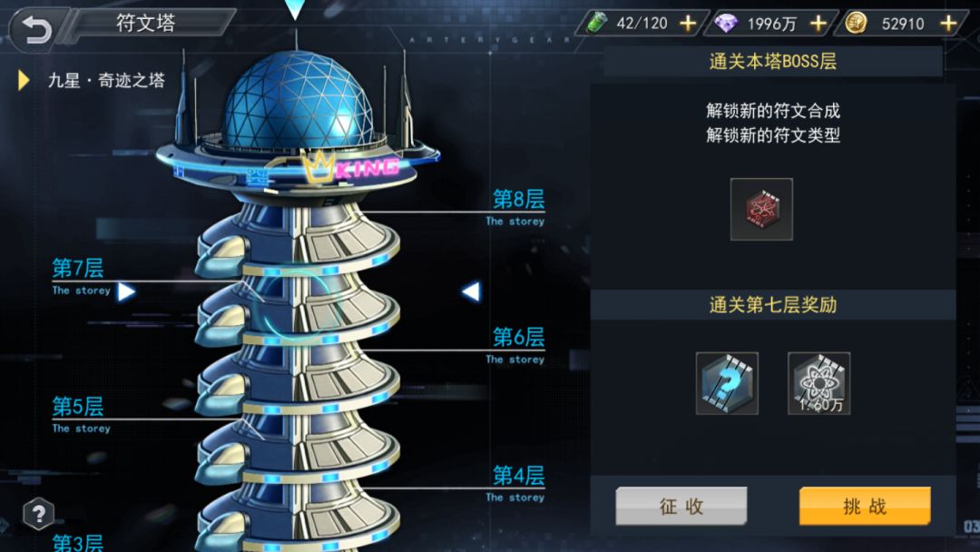Select the 第4层 floor label
This screenshot has height=552, width=980.
[518, 476]
